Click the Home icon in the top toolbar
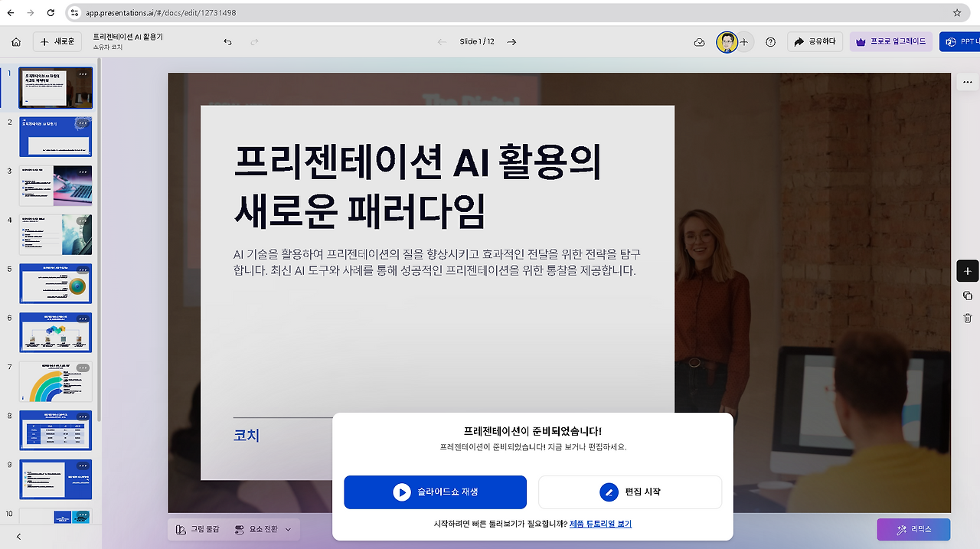Viewport: 980px width, 549px height. 15,41
